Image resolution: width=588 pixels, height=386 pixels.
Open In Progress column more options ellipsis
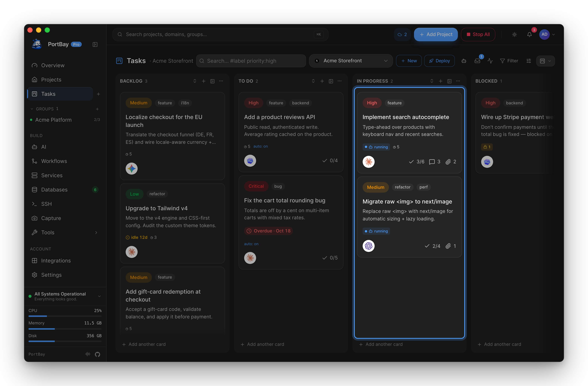tap(458, 81)
